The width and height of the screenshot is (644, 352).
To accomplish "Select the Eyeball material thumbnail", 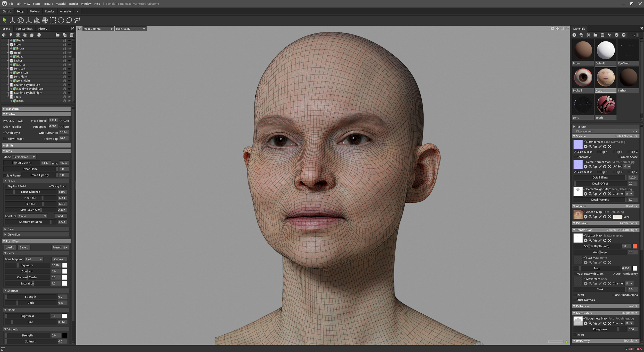I will [583, 77].
